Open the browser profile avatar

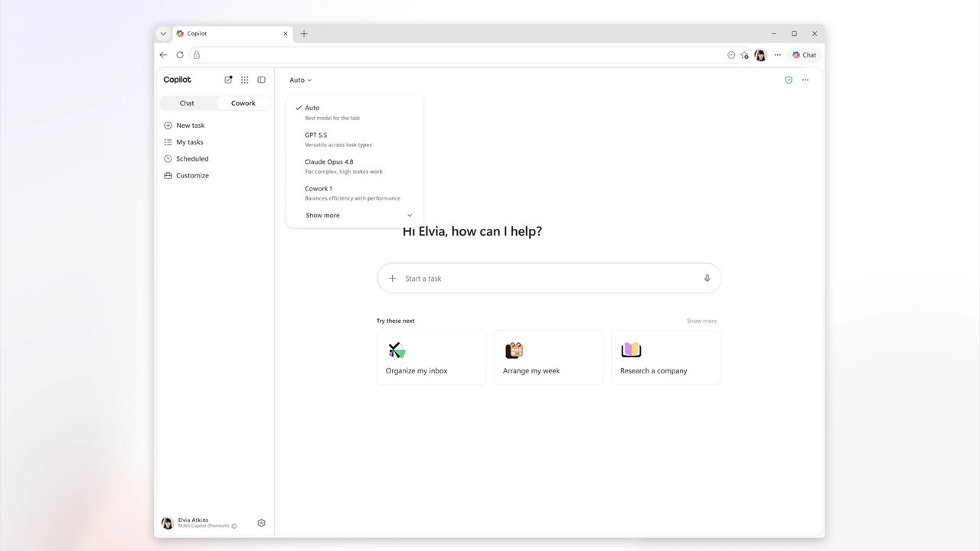coord(760,55)
